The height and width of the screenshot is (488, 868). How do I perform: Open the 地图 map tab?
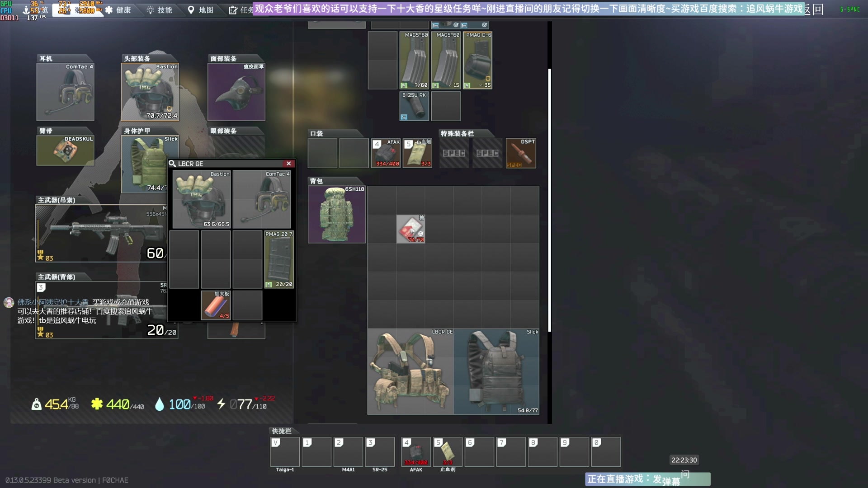coord(200,10)
